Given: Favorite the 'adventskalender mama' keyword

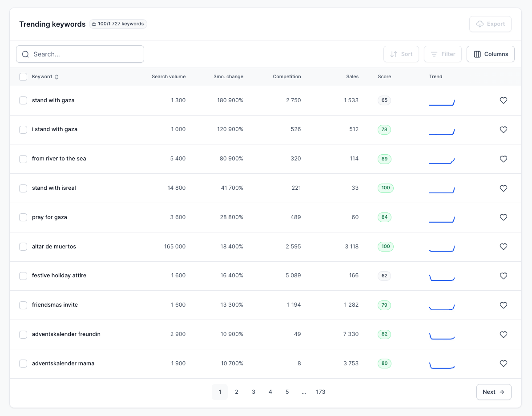Looking at the screenshot, I should coord(503,364).
